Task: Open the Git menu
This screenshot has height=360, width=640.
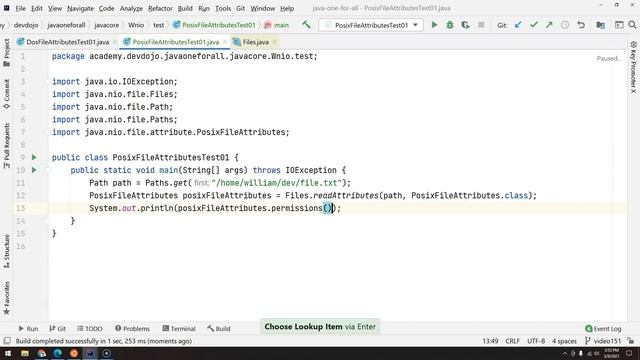Action: pyautogui.click(x=240, y=8)
